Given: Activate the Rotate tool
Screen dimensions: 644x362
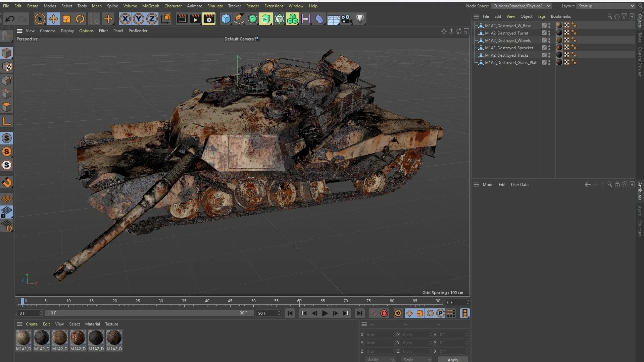Looking at the screenshot, I should [80, 19].
